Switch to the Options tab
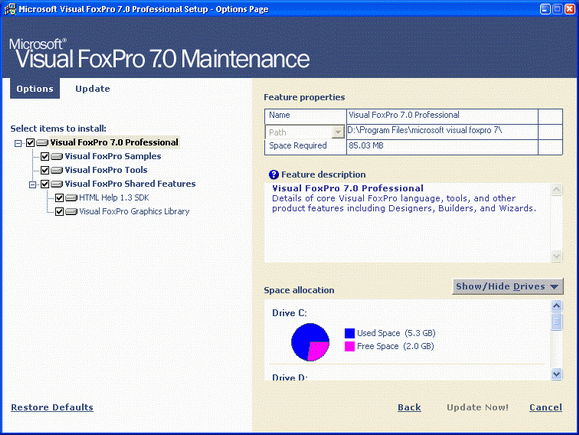Screen dimensions: 579x435 point(35,89)
